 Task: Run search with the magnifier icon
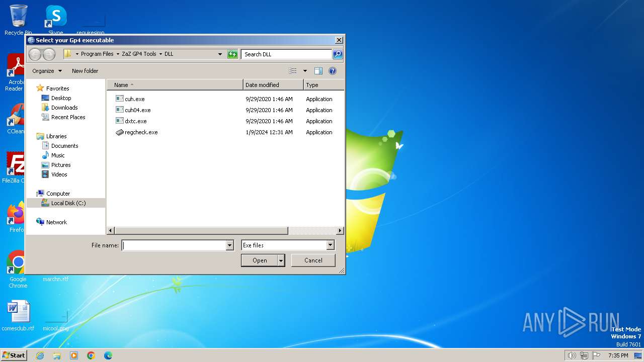point(338,54)
